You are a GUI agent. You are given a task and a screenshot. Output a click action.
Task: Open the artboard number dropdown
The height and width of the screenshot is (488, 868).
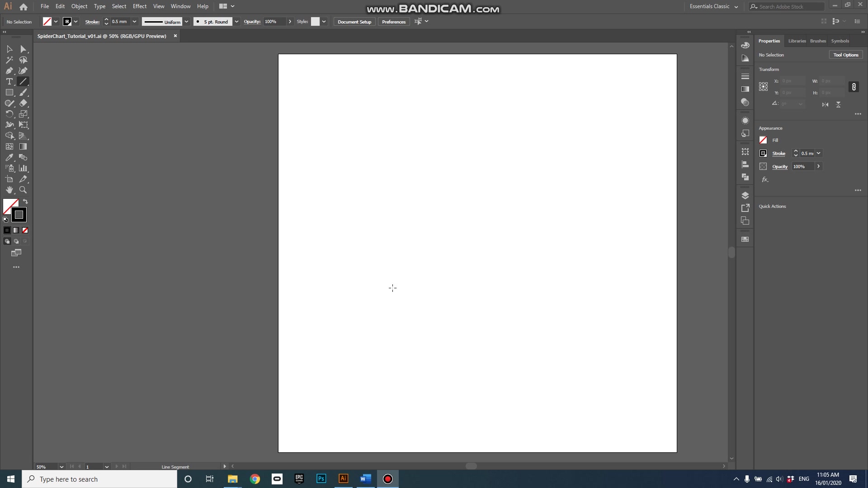tap(107, 467)
